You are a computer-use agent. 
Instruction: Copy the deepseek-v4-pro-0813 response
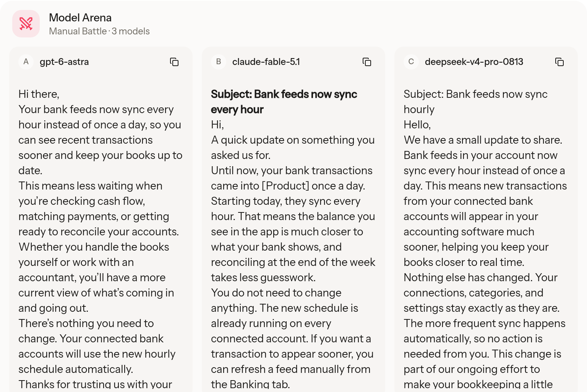pos(559,62)
